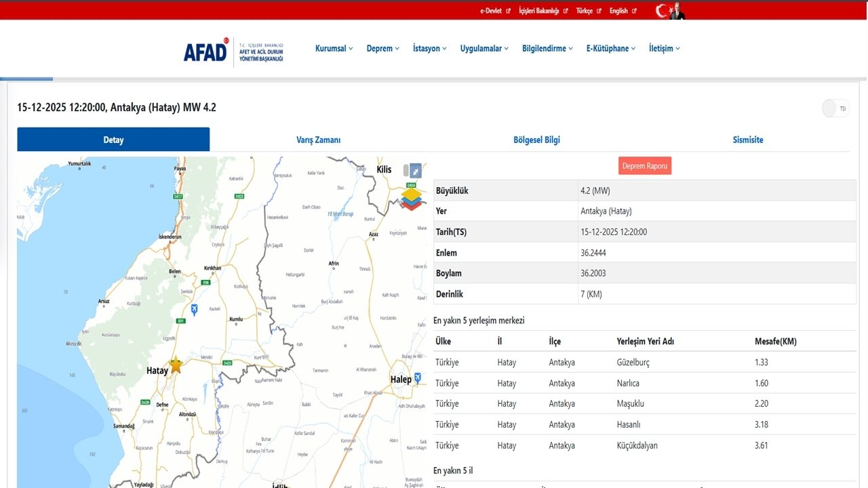Click the external-link icon beside e-Devlet
Viewport: 868px width, 488px height.
(508, 10)
